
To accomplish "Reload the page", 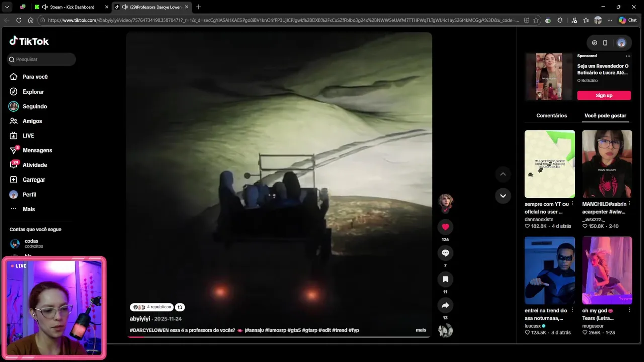I will (x=19, y=20).
